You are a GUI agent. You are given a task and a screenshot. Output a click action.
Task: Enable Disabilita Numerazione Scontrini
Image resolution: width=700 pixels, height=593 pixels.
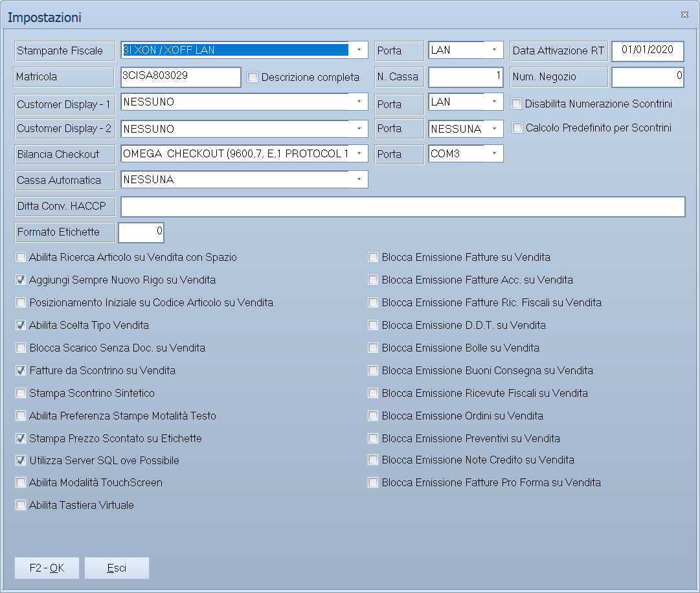coord(516,104)
